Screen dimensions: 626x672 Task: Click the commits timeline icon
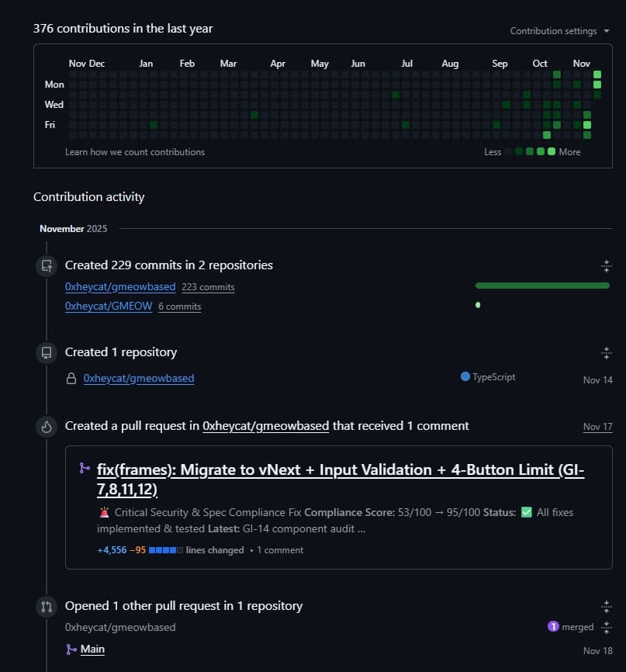[47, 266]
